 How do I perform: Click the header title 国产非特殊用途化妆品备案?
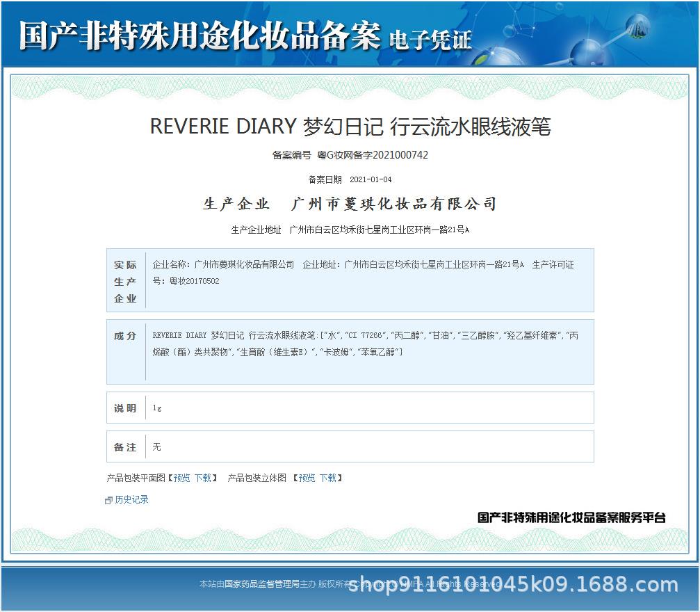coord(200,35)
